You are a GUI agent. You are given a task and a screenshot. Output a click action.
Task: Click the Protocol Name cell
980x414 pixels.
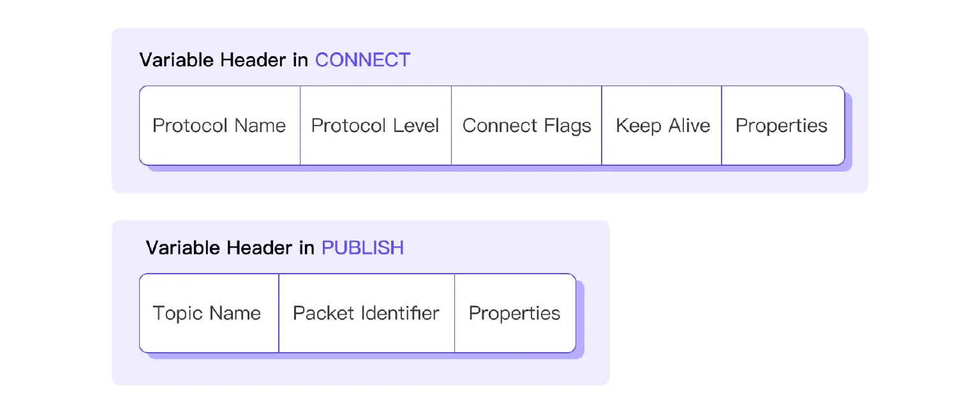[219, 126]
